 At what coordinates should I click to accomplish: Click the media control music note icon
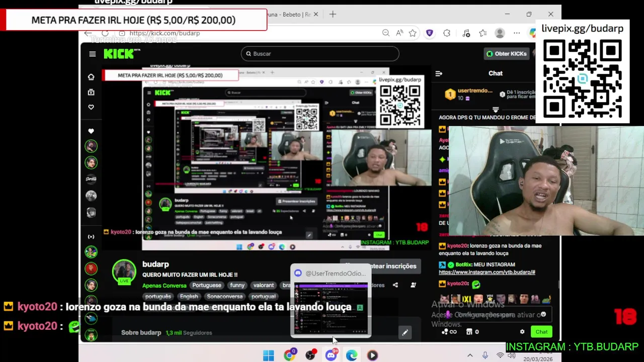[466, 33]
